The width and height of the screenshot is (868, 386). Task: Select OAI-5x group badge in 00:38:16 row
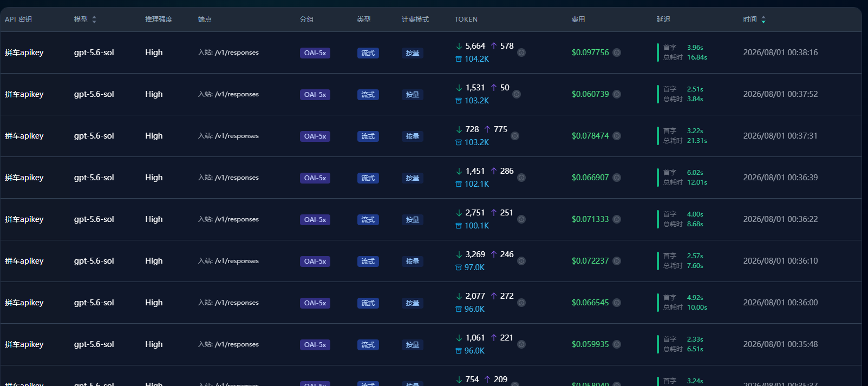point(315,53)
